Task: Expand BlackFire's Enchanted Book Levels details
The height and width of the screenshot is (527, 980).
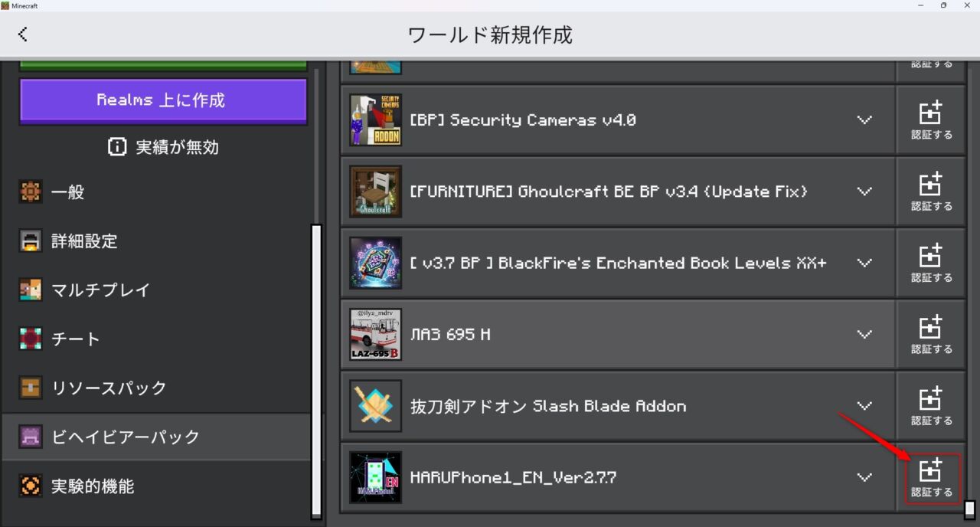Action: 864,263
